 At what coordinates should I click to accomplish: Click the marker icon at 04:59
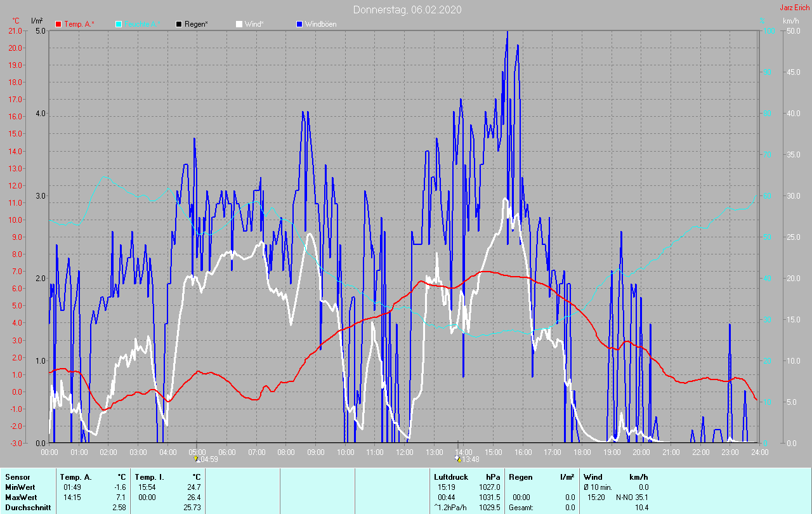(197, 458)
